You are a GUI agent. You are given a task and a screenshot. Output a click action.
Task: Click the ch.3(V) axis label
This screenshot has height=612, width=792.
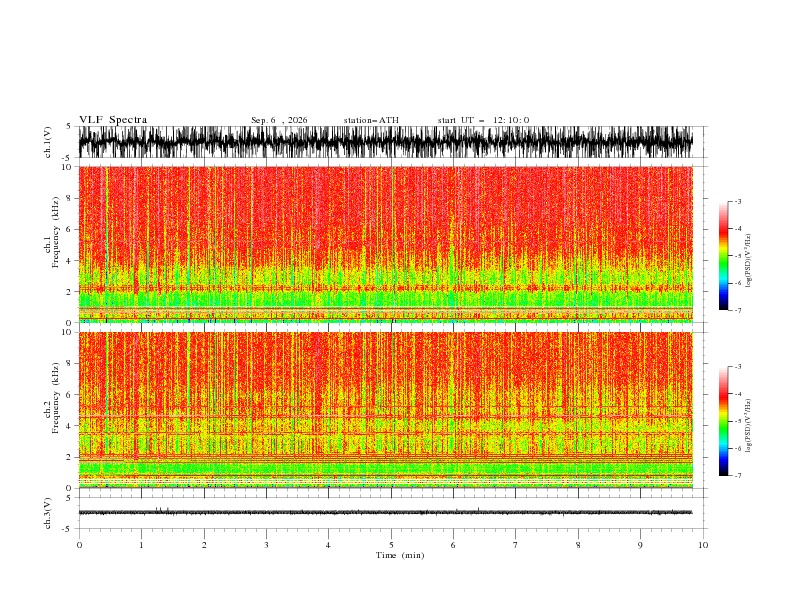click(x=48, y=513)
